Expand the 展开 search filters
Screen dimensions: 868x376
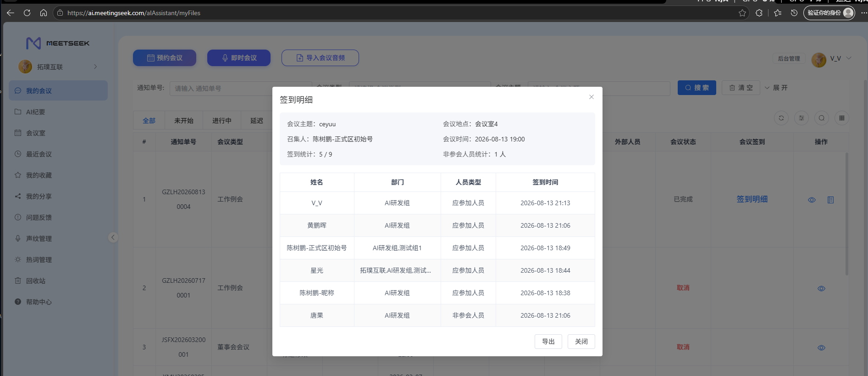point(776,88)
